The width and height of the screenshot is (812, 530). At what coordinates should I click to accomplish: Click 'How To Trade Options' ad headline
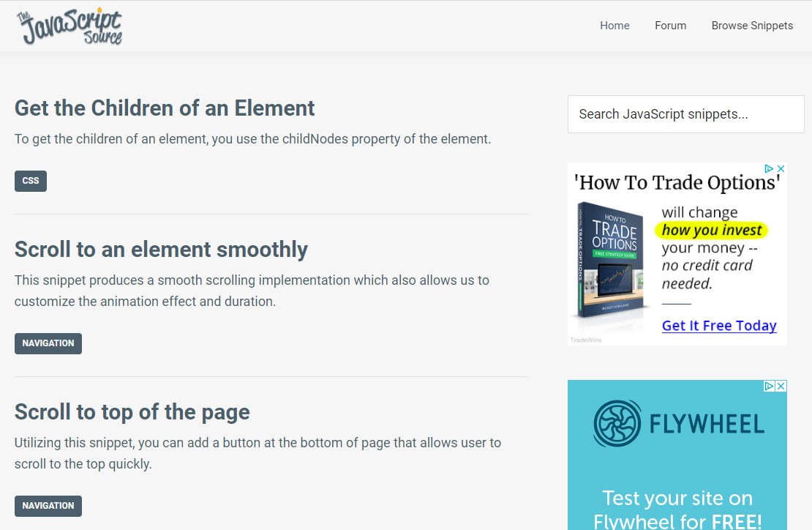[x=677, y=183]
